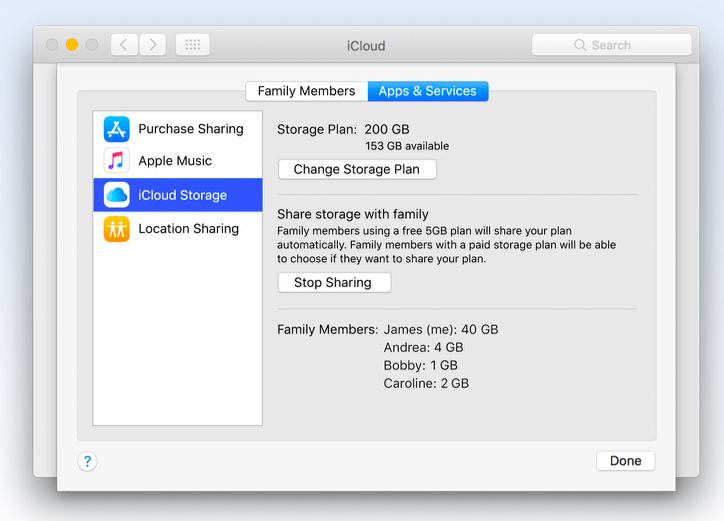Click the Family Members: label
The height and width of the screenshot is (521, 724).
coord(327,329)
